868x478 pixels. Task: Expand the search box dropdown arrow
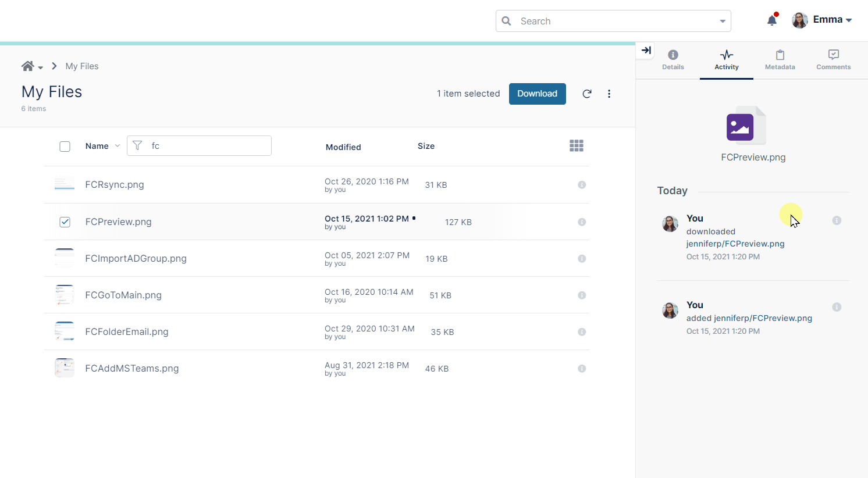click(x=722, y=22)
